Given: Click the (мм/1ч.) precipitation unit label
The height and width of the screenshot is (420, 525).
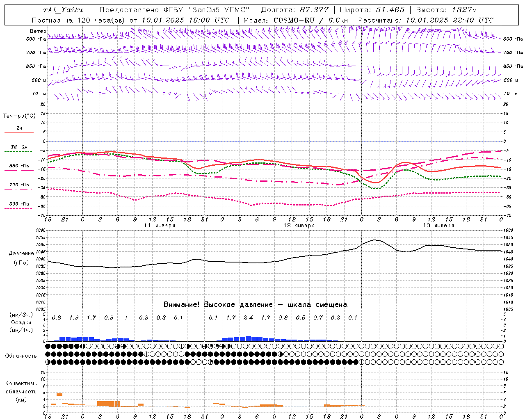Looking at the screenshot, I should (21, 330).
